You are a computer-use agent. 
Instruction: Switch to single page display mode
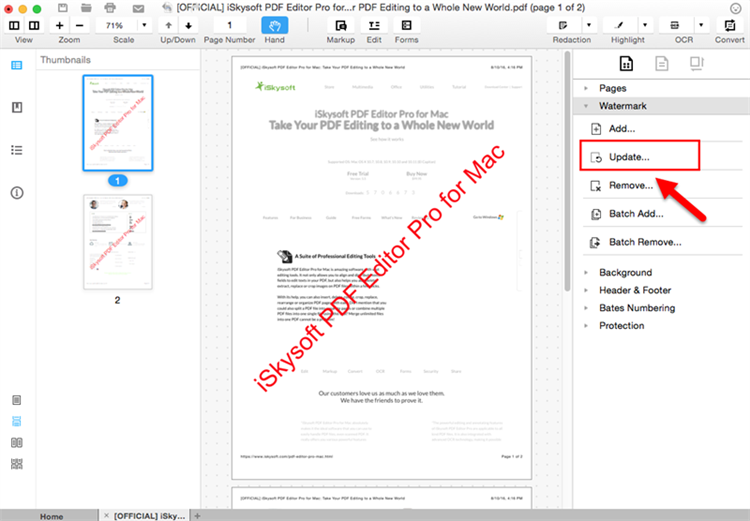coord(17,400)
